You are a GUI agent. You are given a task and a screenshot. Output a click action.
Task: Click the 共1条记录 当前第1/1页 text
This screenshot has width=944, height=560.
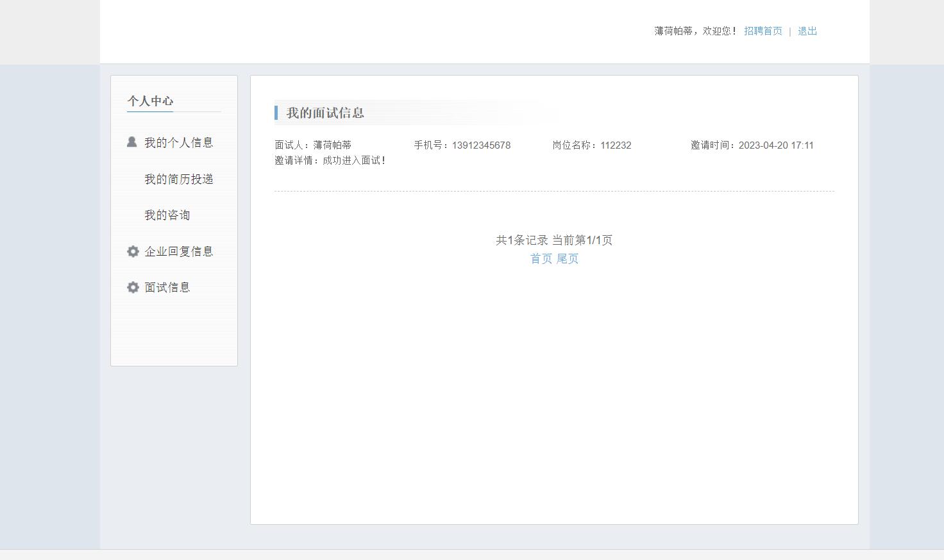(554, 240)
